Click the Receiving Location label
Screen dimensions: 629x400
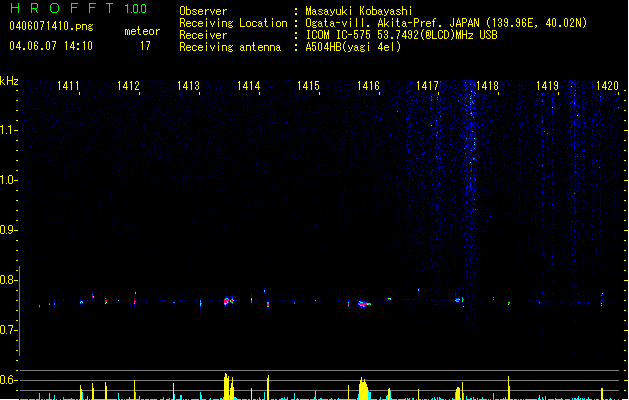pos(233,23)
